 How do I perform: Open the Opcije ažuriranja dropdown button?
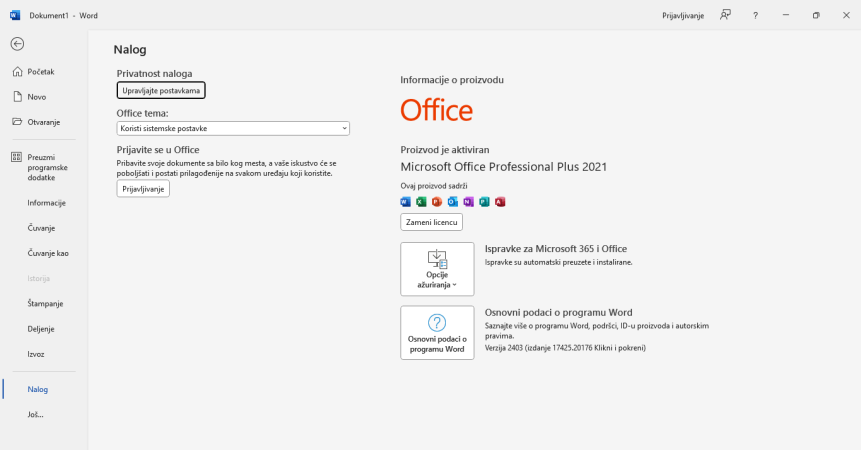437,269
